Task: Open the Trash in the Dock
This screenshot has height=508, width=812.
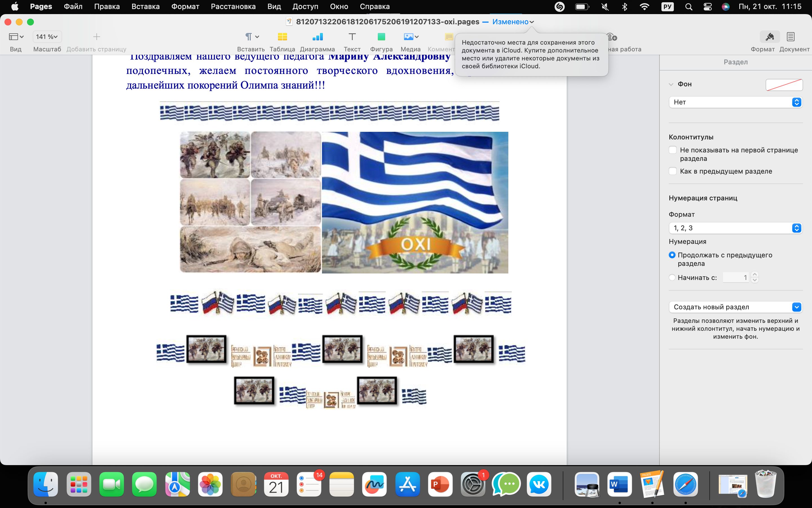Action: pyautogui.click(x=766, y=484)
